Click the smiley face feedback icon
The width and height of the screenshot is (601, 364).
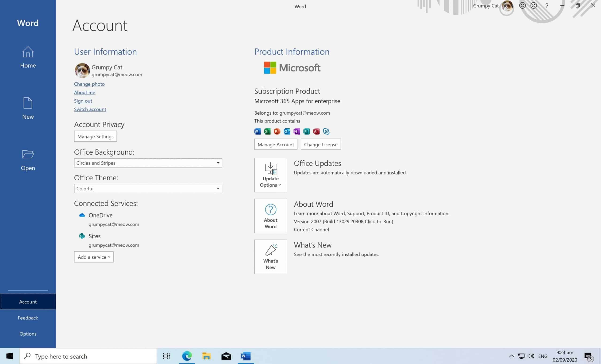522,6
